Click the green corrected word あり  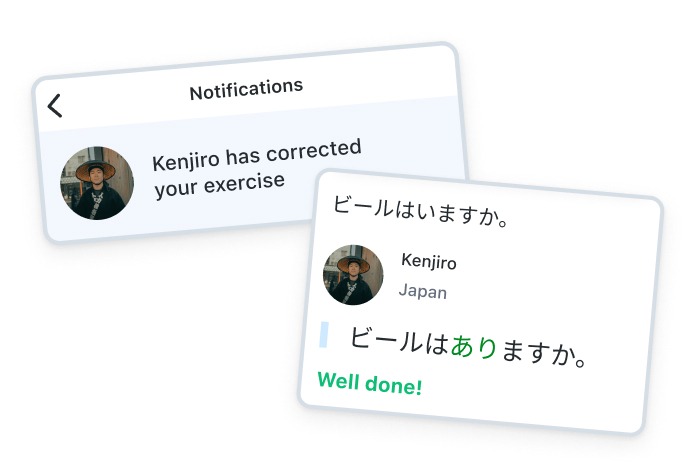click(x=474, y=347)
